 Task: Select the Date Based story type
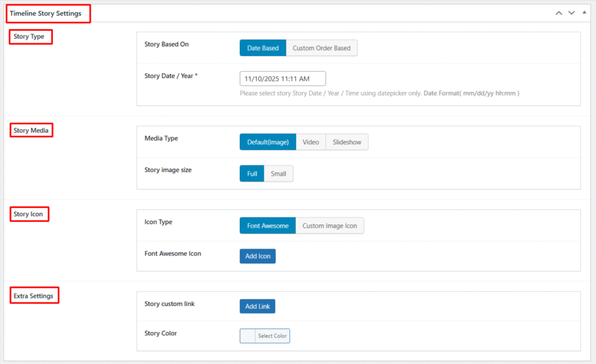click(262, 48)
